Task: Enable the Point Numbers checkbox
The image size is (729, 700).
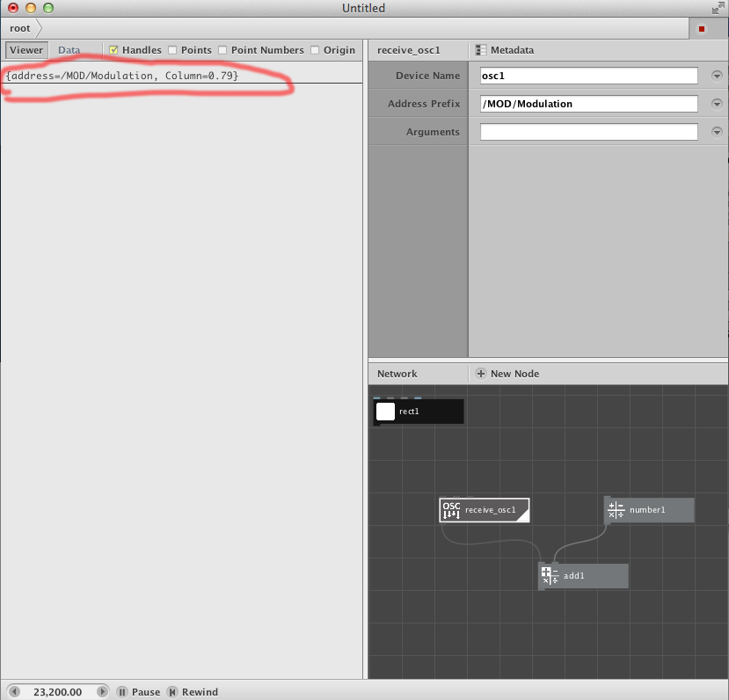Action: [222, 50]
